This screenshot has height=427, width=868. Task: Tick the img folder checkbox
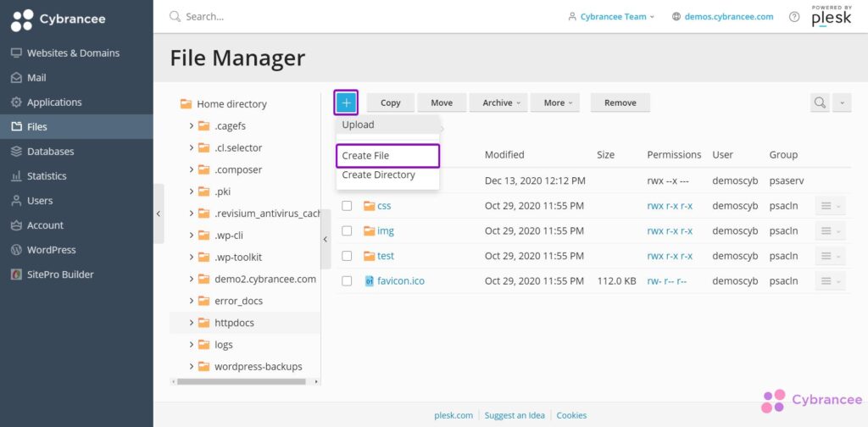[x=347, y=230]
